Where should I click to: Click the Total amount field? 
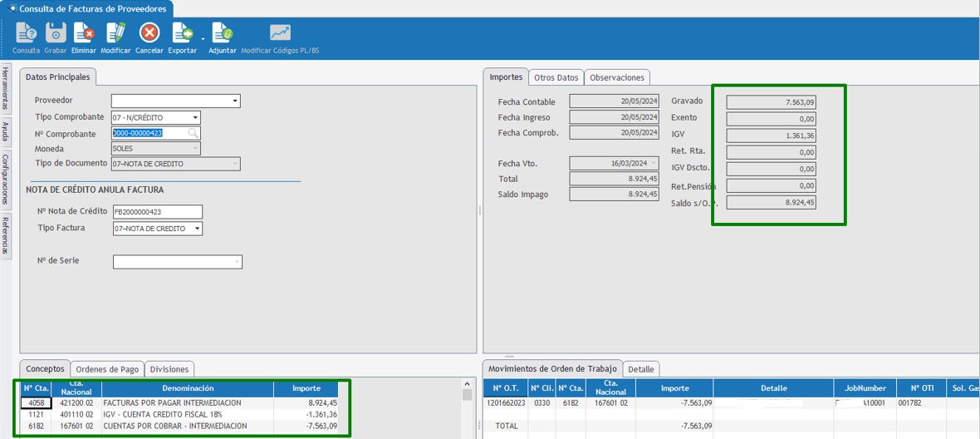pos(615,179)
